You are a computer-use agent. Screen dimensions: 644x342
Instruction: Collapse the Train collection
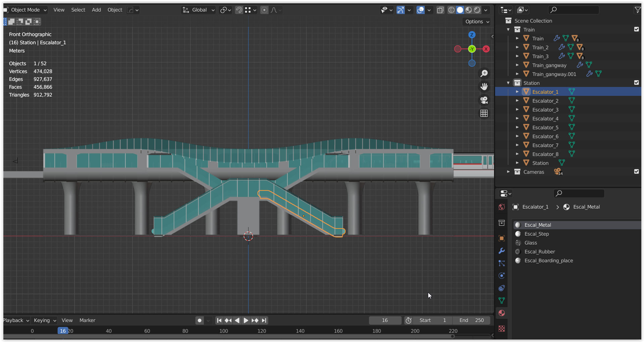[x=508, y=30]
